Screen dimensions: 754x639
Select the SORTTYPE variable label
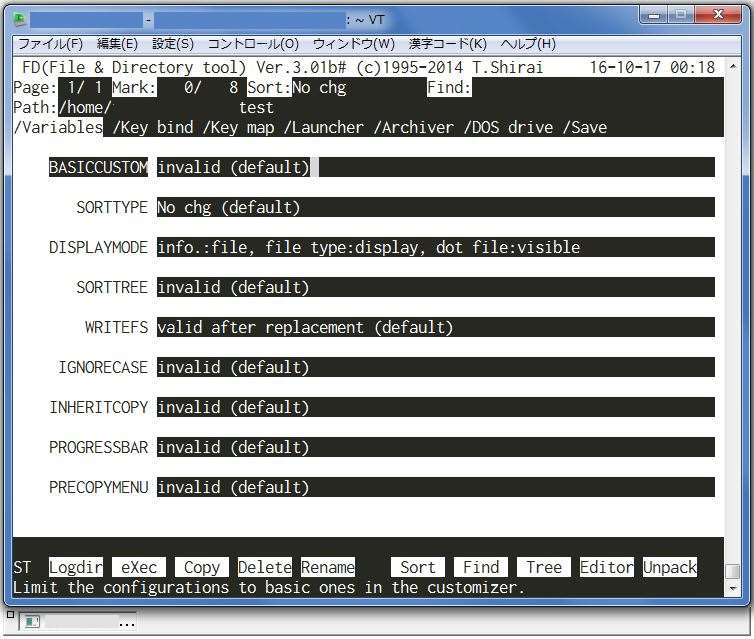(112, 207)
